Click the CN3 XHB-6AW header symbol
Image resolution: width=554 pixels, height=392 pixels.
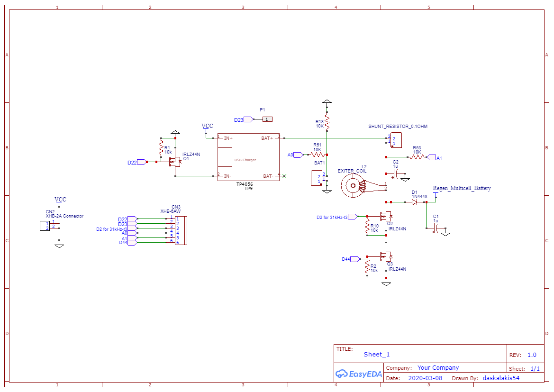[x=179, y=231]
